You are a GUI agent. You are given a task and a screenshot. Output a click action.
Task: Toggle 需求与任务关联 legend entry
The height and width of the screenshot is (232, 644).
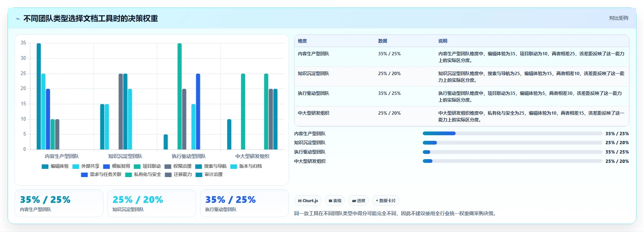click(x=101, y=174)
